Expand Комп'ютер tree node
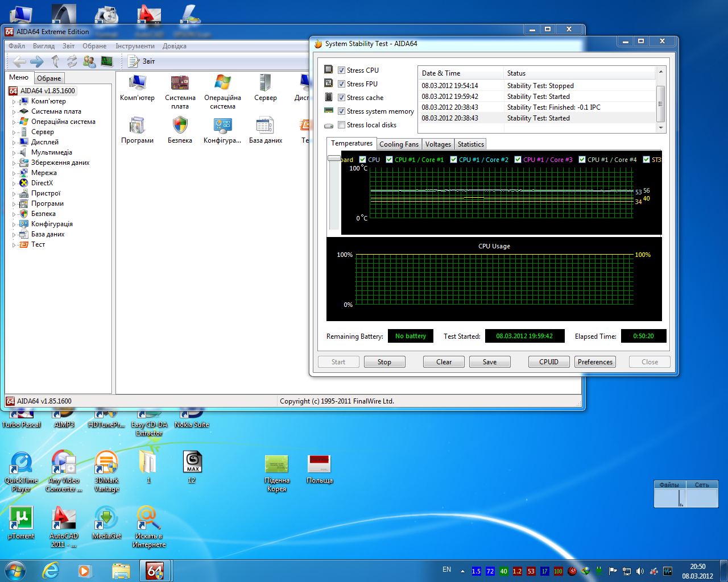The image size is (728, 582). (x=14, y=102)
